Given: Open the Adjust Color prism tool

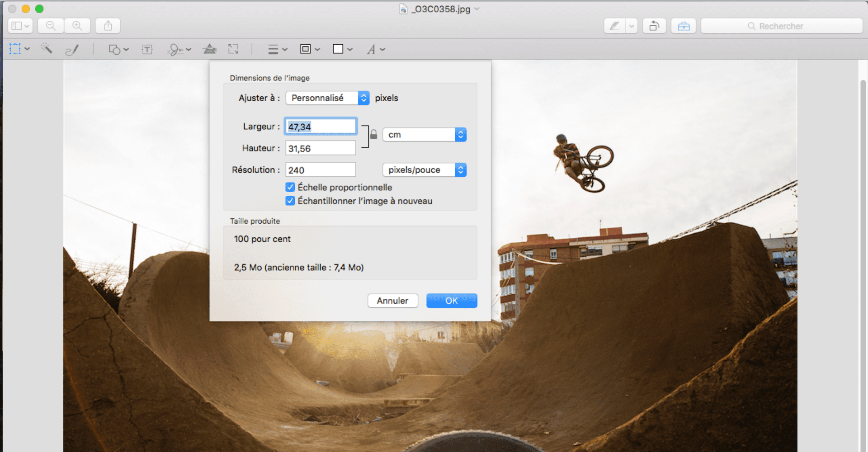Looking at the screenshot, I should click(x=209, y=49).
